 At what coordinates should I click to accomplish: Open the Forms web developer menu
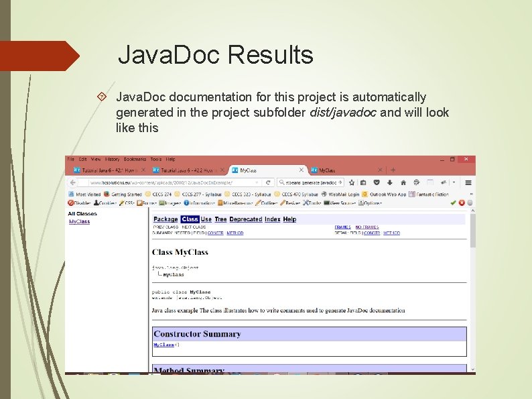click(147, 203)
